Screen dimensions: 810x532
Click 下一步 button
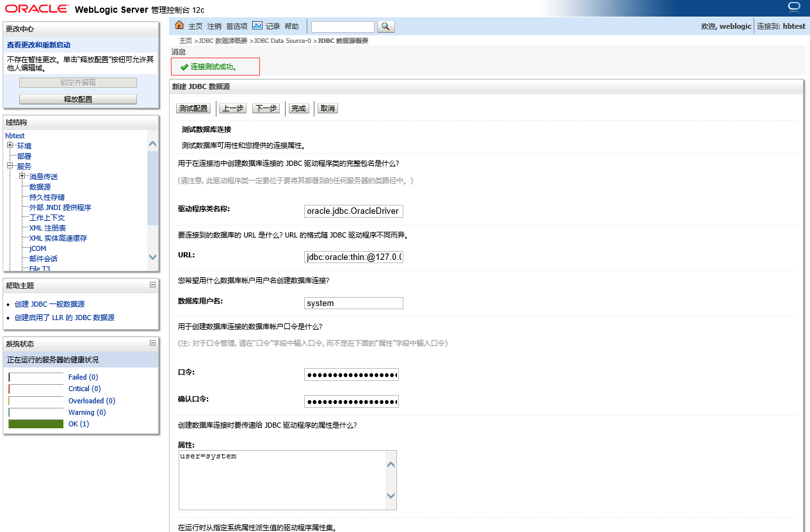266,108
